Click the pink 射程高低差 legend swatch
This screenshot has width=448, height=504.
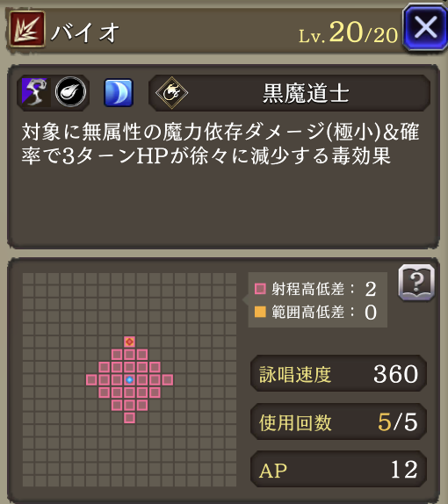coord(260,289)
